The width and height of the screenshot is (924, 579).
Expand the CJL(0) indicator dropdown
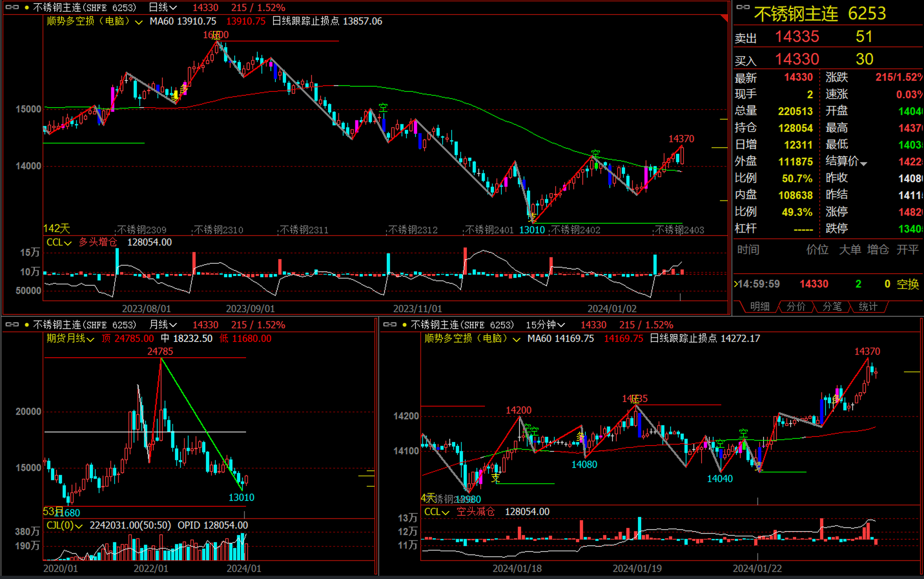64,525
